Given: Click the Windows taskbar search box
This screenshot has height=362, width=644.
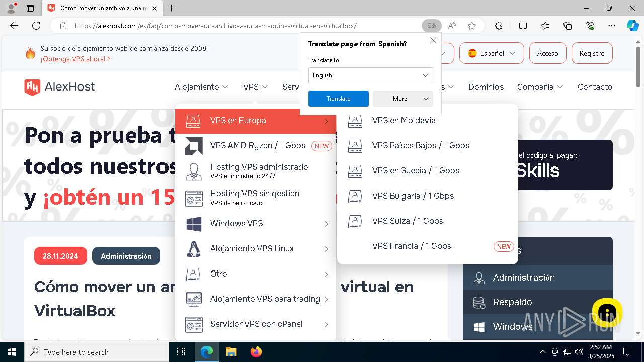Looking at the screenshot, I should (97, 352).
